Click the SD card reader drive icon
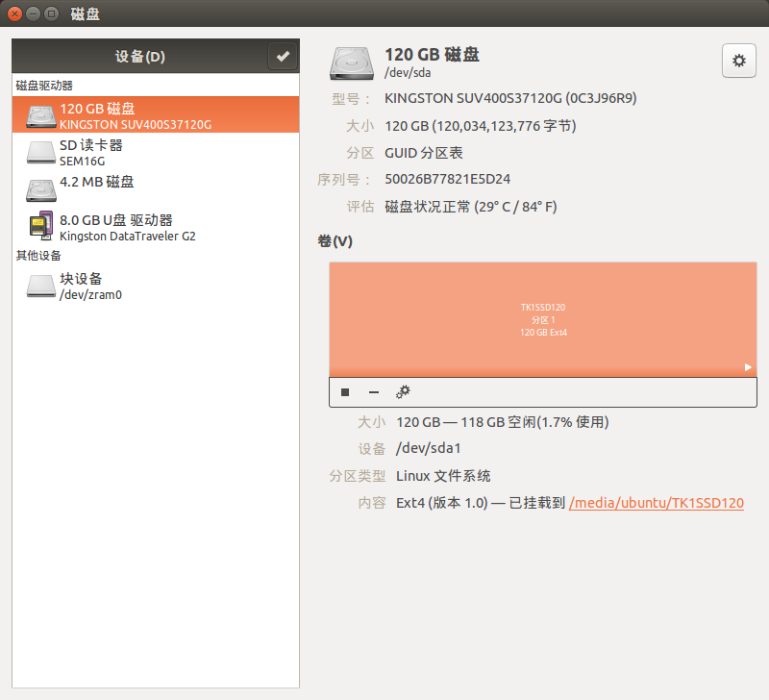This screenshot has height=700, width=769. pos(40,153)
